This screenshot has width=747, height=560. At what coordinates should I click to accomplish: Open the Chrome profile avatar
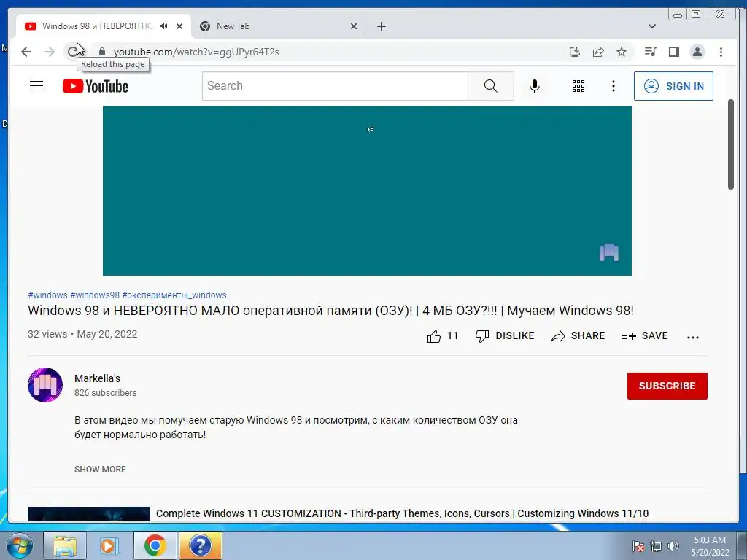click(697, 52)
